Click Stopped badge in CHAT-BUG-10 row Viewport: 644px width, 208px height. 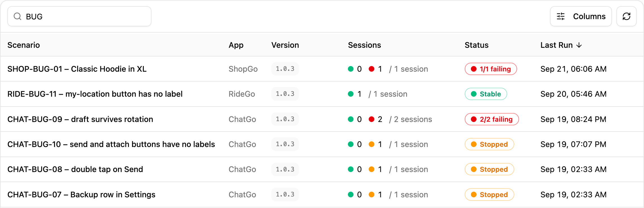coord(489,144)
